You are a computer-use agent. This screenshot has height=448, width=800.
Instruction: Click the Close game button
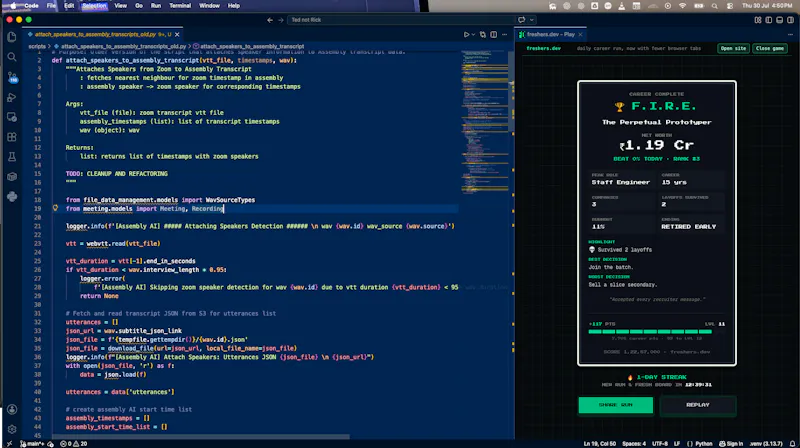pyautogui.click(x=769, y=48)
